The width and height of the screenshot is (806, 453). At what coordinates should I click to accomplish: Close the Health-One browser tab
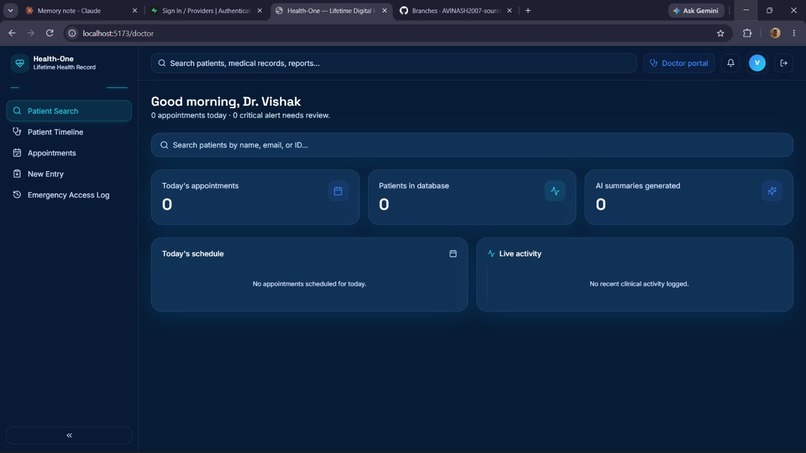(x=384, y=10)
